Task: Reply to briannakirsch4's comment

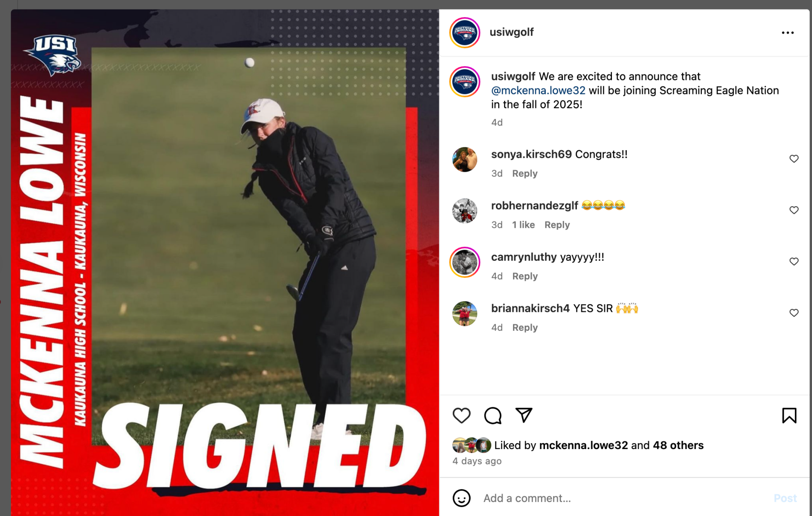Action: [x=525, y=328]
